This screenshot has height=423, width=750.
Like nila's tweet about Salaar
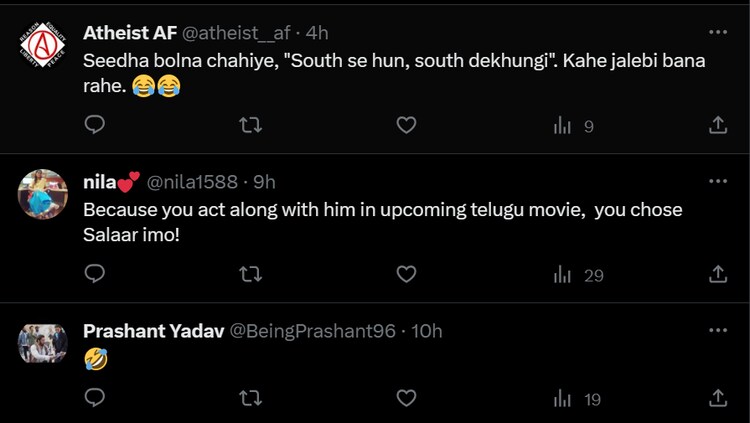(406, 274)
